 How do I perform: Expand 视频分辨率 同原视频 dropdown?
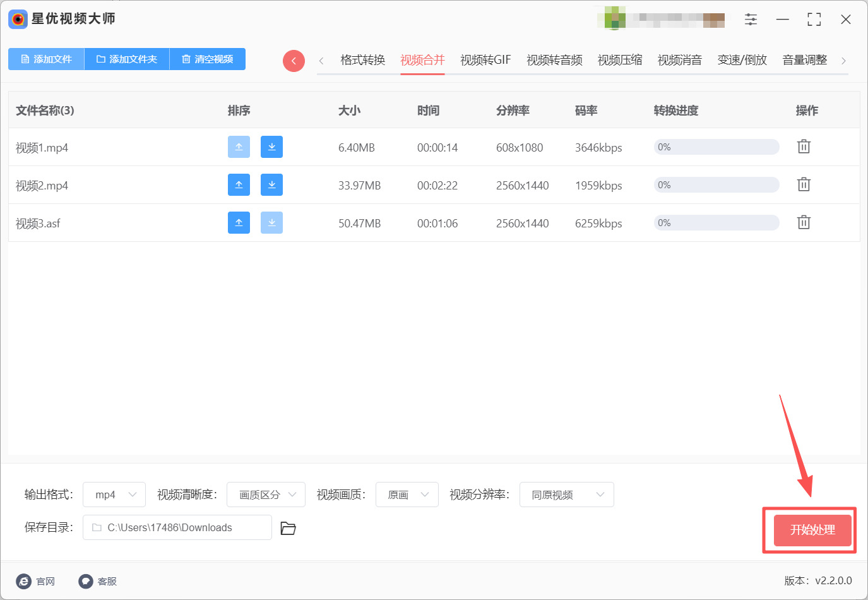tap(567, 495)
